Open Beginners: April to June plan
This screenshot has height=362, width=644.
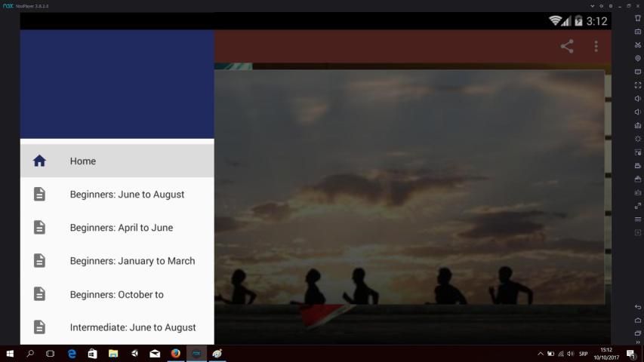pos(121,228)
